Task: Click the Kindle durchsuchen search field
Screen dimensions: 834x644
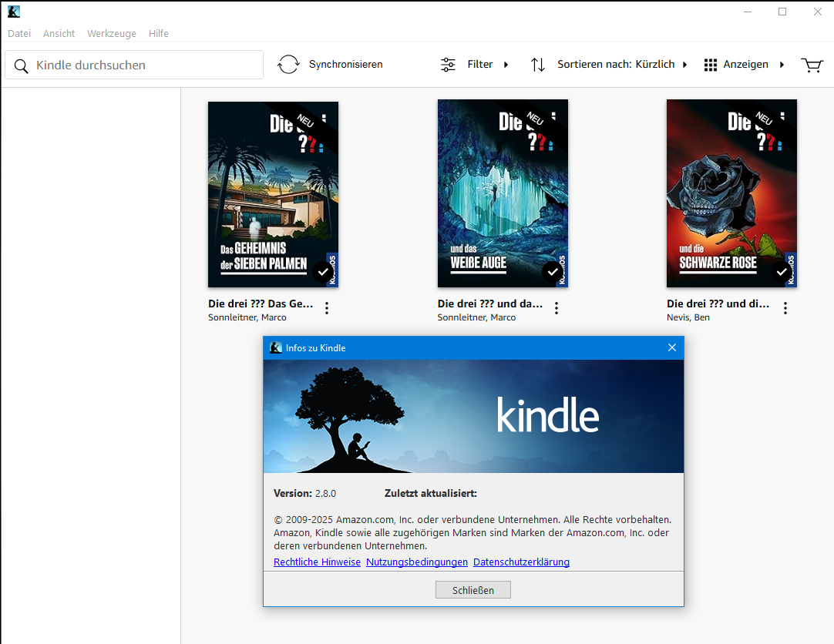Action: 143,65
